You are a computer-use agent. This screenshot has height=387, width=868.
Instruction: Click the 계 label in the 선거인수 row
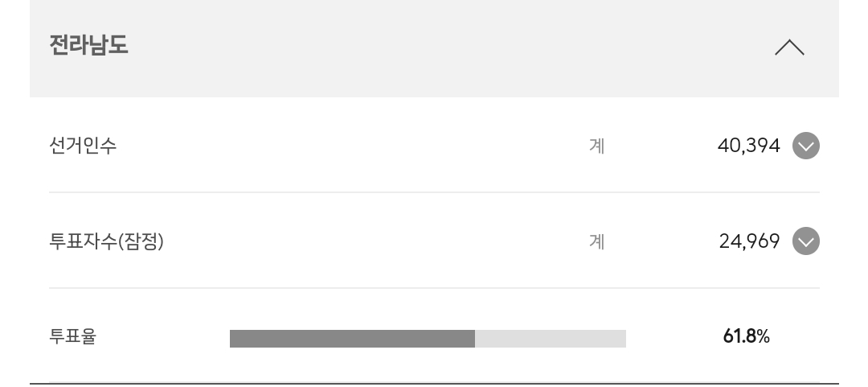[596, 146]
